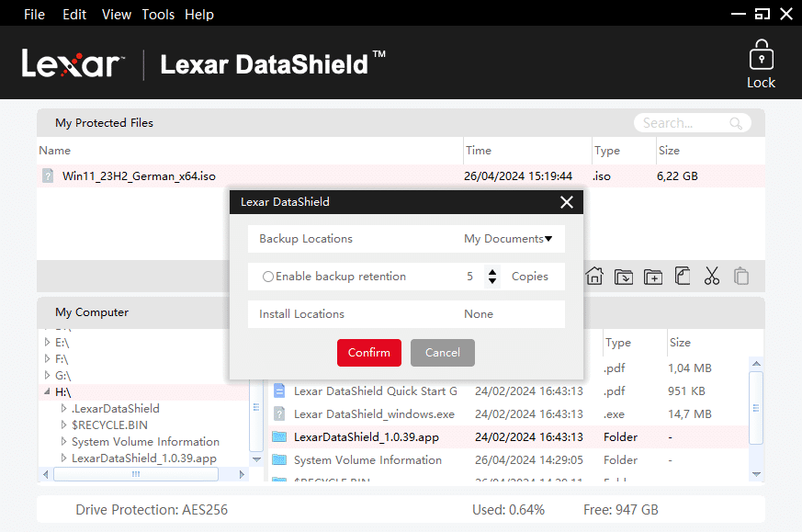Open the Tools menu
The image size is (802, 532).
tap(158, 15)
